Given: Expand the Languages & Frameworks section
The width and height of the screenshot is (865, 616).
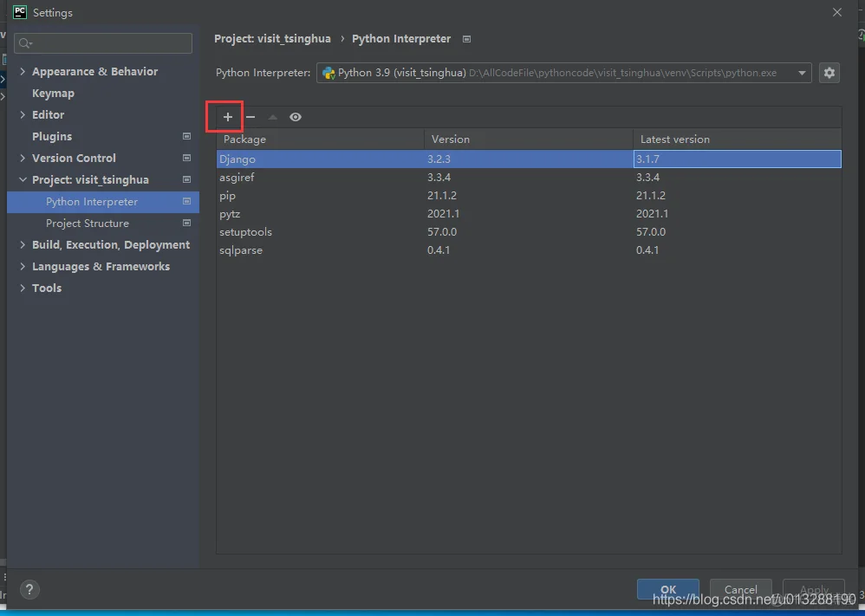Looking at the screenshot, I should [x=23, y=266].
